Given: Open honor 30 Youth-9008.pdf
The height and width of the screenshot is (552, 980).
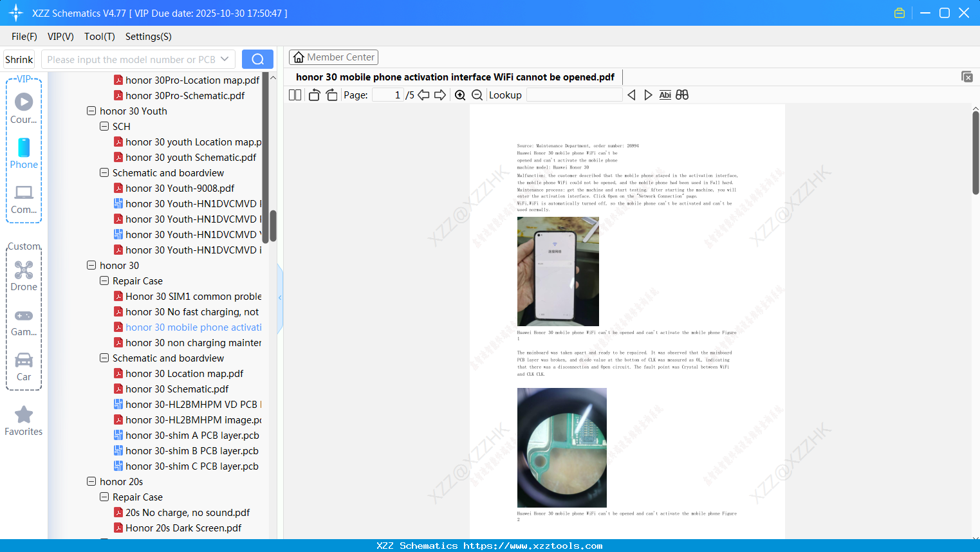Looking at the screenshot, I should [174, 188].
